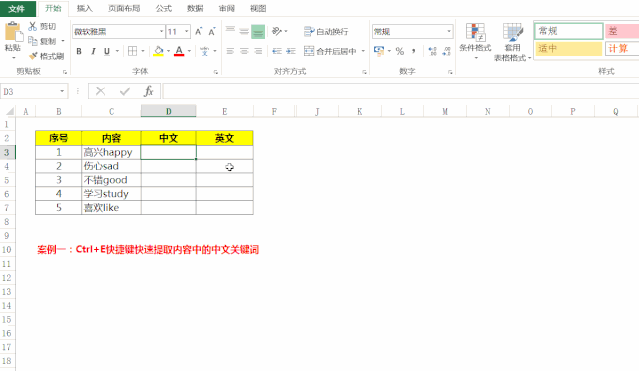The width and height of the screenshot is (639, 371).
Task: Increase font size with larger A icon
Action: point(198,31)
